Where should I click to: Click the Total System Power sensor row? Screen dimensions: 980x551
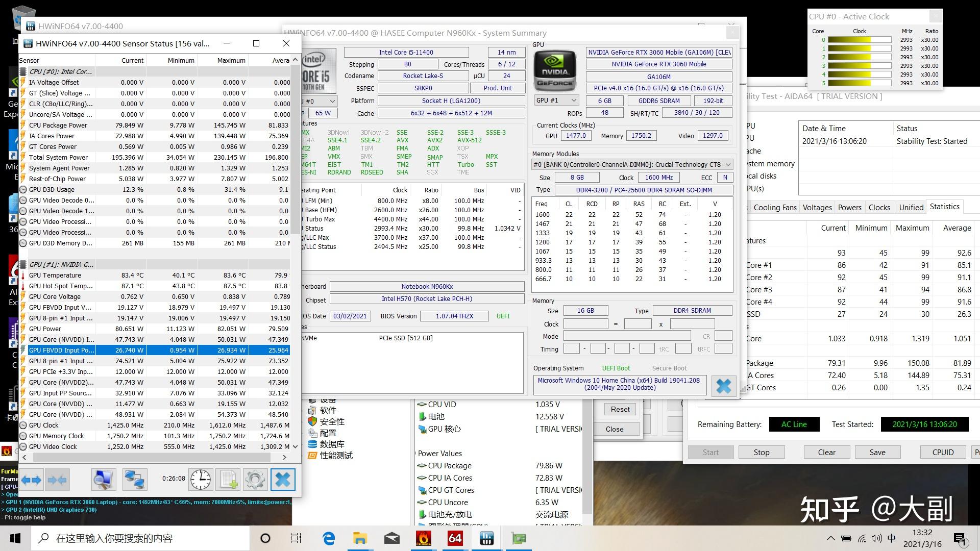155,157
